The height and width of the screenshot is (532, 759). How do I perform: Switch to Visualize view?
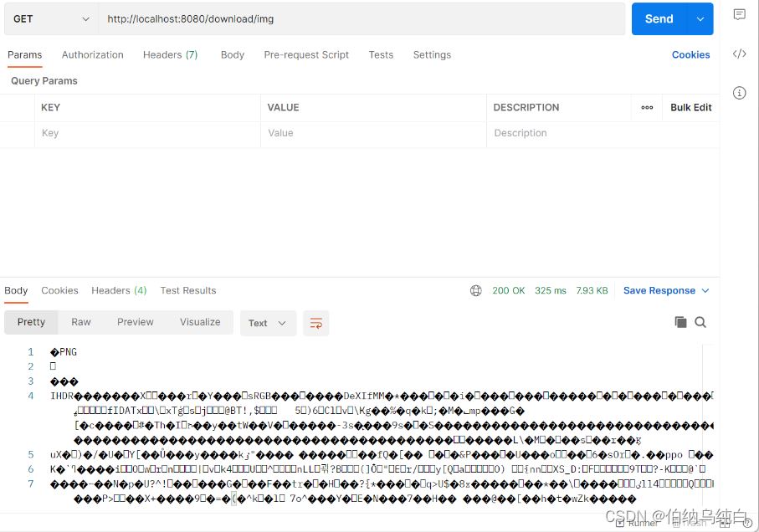[200, 322]
